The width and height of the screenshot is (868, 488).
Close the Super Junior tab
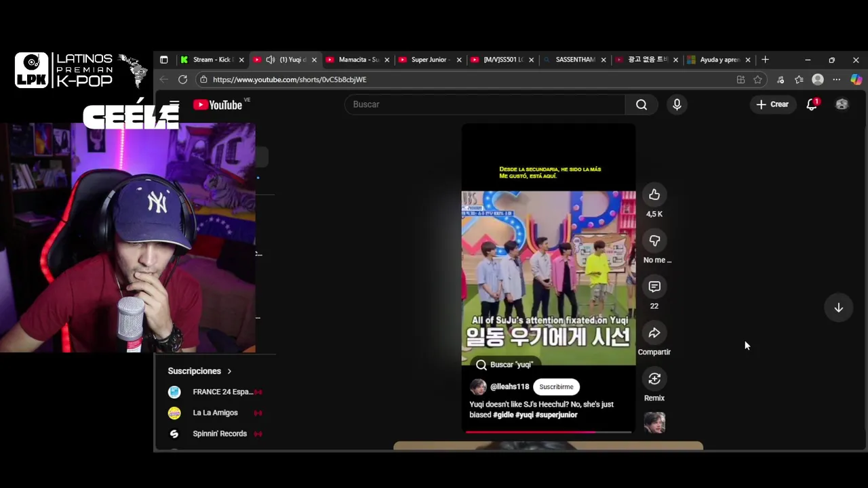459,60
